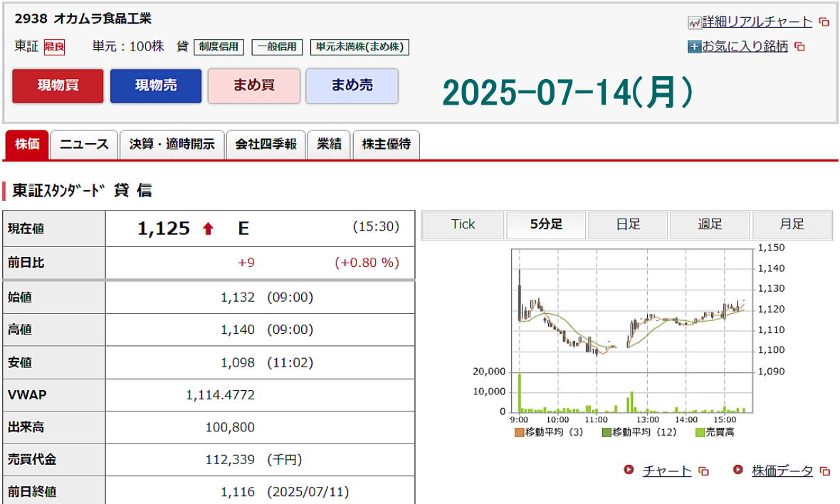Screen dimensions: 840x504
Task: Open the 決算・適時開示 tab
Action: click(x=172, y=145)
